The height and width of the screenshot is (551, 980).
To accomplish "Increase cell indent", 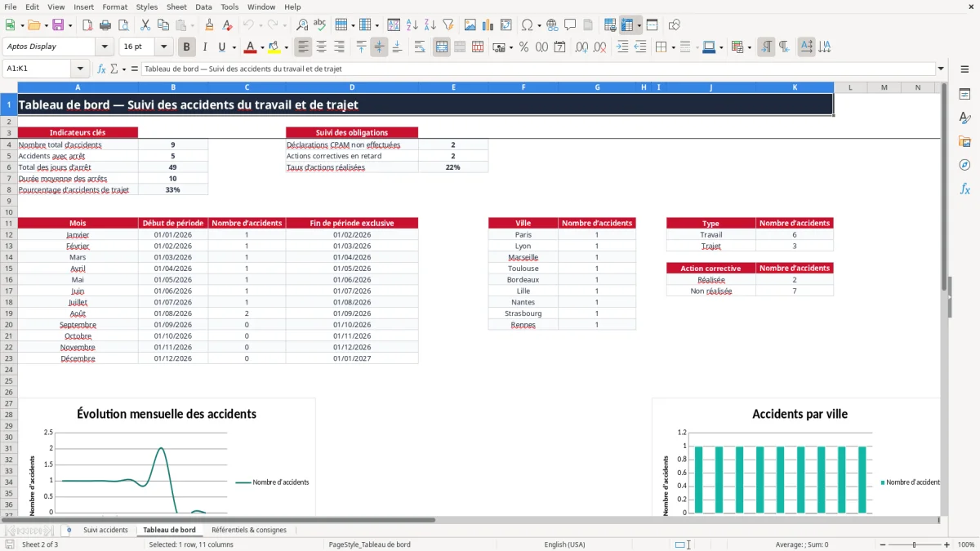I will 622,47.
